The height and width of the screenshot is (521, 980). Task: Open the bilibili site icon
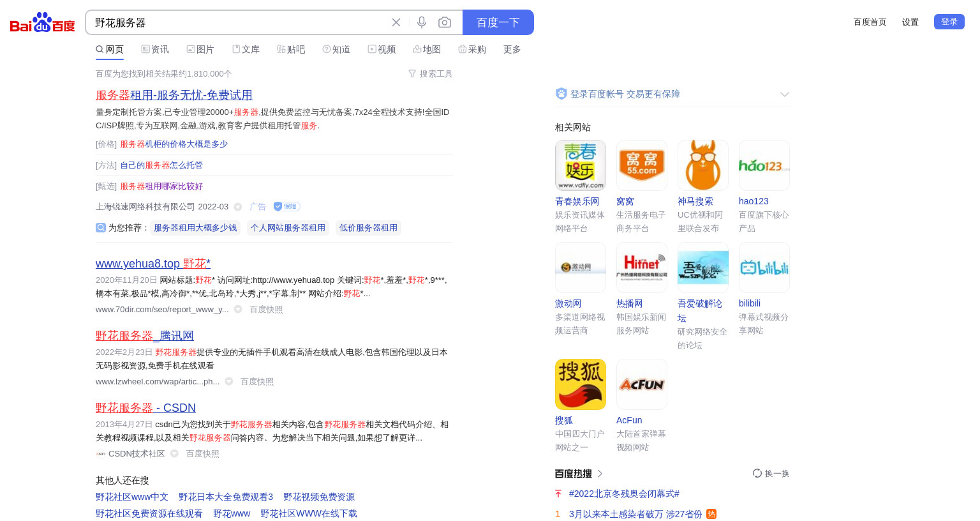764,268
